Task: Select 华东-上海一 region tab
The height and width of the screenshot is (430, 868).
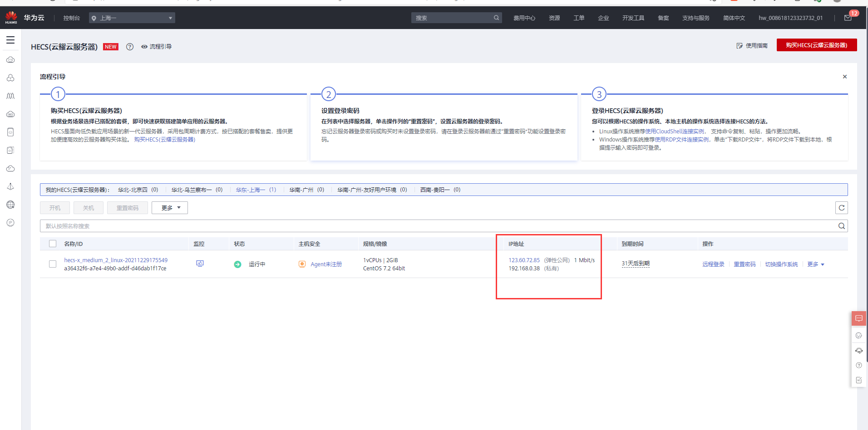Action: click(x=256, y=190)
